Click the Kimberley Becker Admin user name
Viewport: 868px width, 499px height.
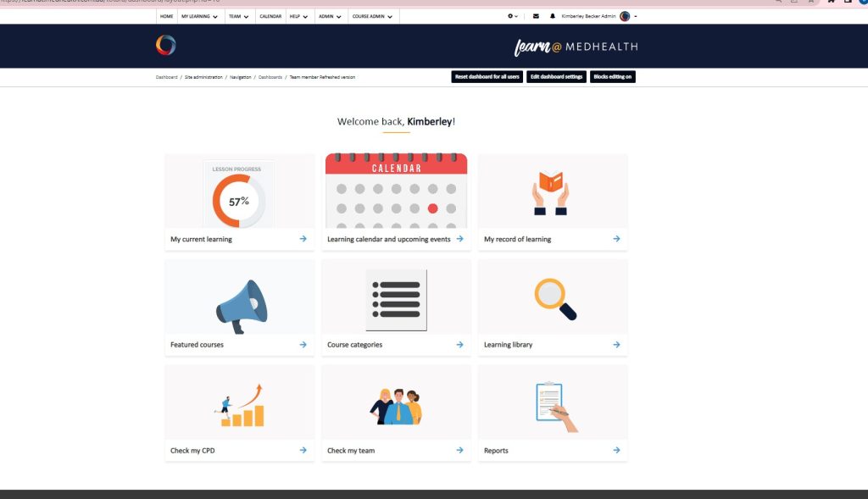click(588, 17)
